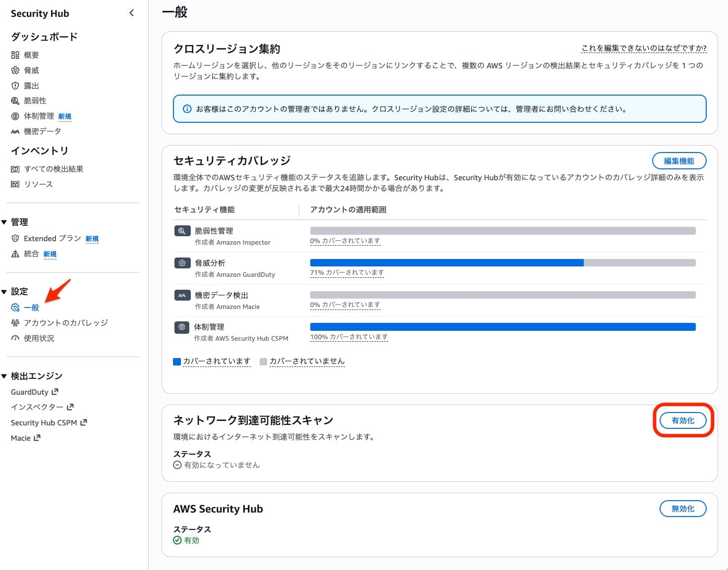Click the 有効になっていません status icon
The height and width of the screenshot is (570, 728).
[177, 465]
